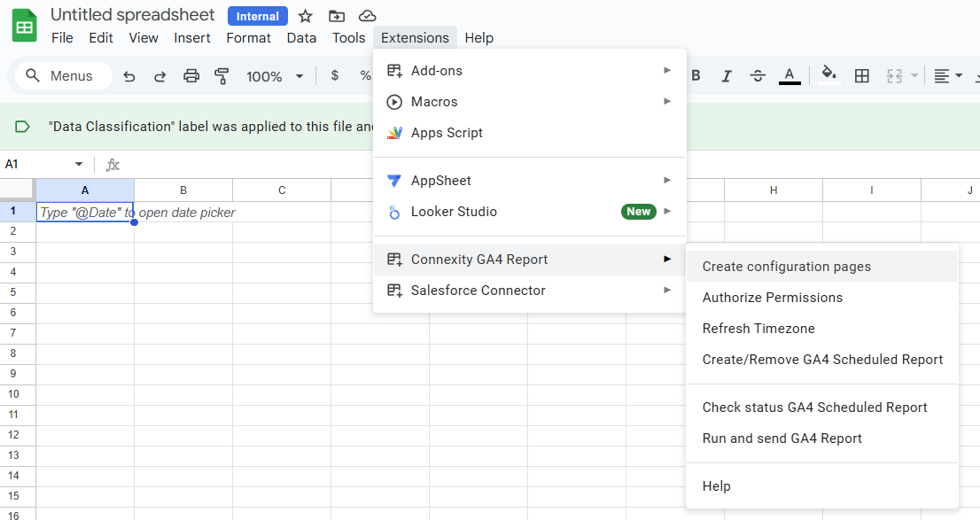
Task: Click the A1 name box
Action: point(37,165)
